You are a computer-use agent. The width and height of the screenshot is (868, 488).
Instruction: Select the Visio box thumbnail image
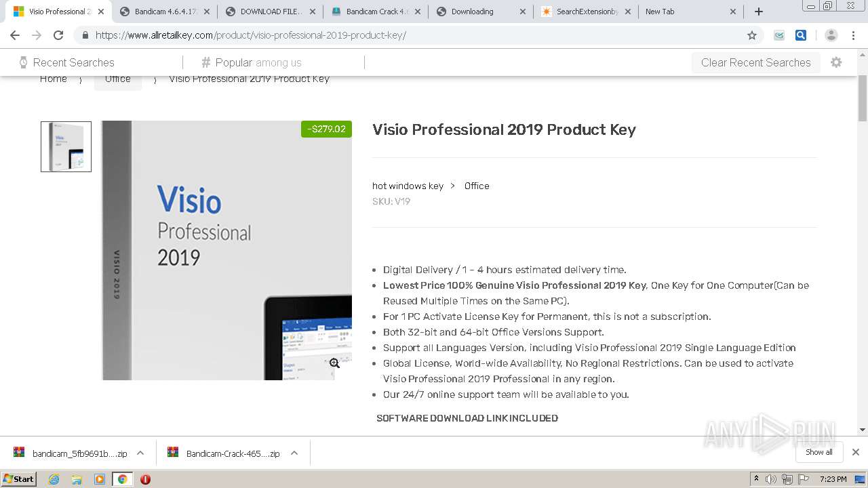pos(66,146)
